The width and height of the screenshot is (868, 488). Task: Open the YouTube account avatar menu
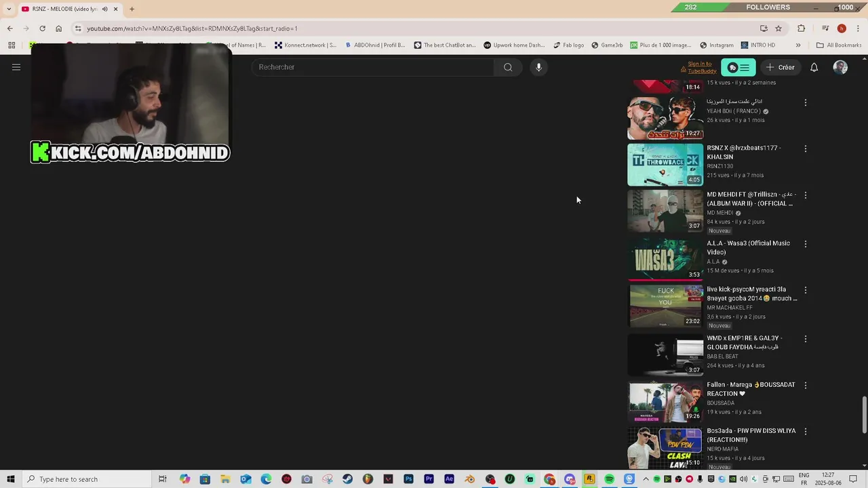click(840, 67)
